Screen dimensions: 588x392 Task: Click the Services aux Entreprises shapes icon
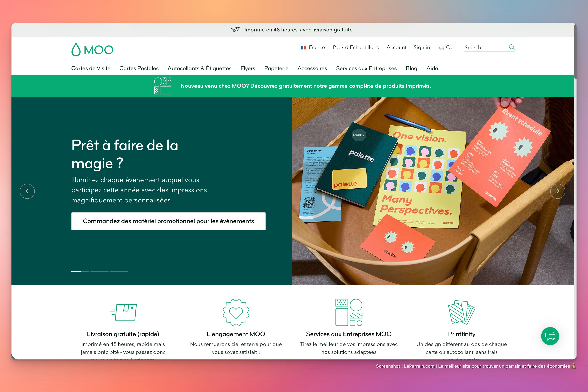[x=349, y=312]
